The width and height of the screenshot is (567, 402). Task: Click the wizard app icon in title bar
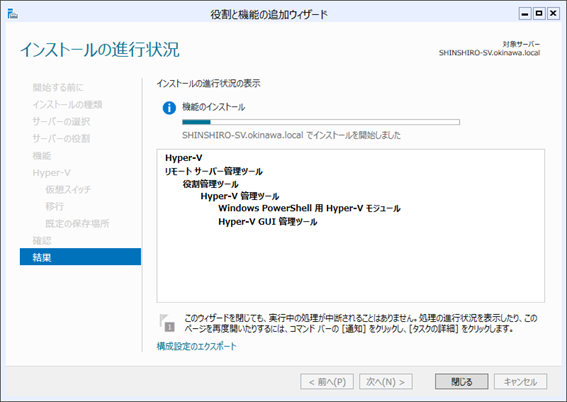point(13,14)
